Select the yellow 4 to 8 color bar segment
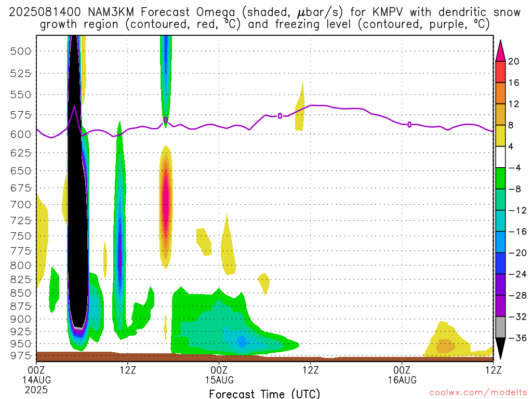 [500, 136]
